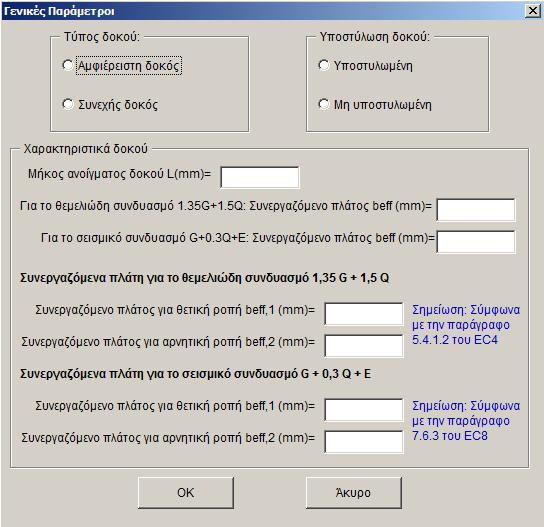Screen dimensions: 544x527
Task: Click the beff,1 positive moment field under G + 0,3 Q + E
Action: click(364, 409)
